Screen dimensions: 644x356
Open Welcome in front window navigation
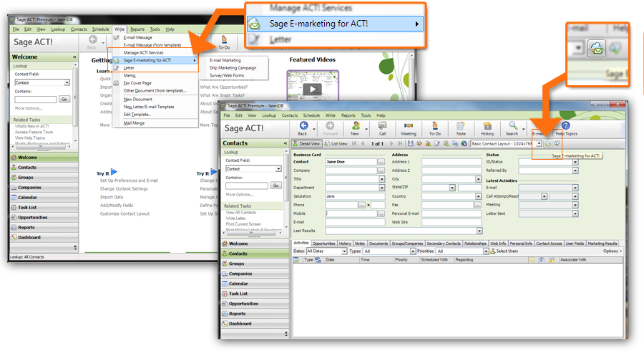tap(255, 244)
